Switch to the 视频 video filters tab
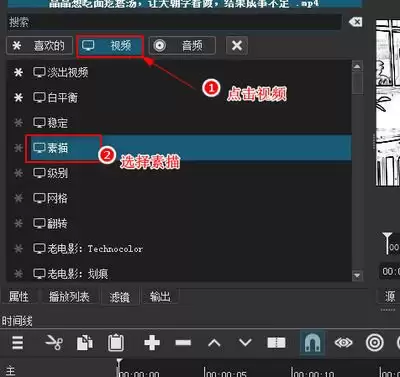The image size is (400, 377). coord(110,46)
